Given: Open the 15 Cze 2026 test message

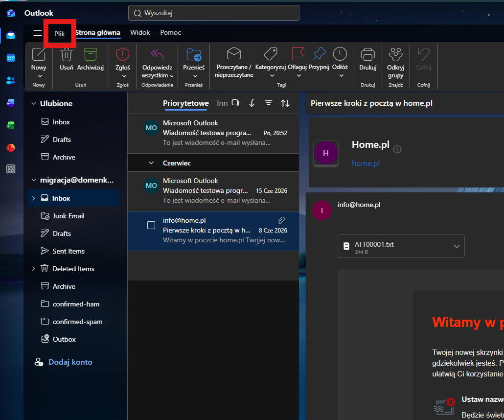Looking at the screenshot, I should pos(213,191).
